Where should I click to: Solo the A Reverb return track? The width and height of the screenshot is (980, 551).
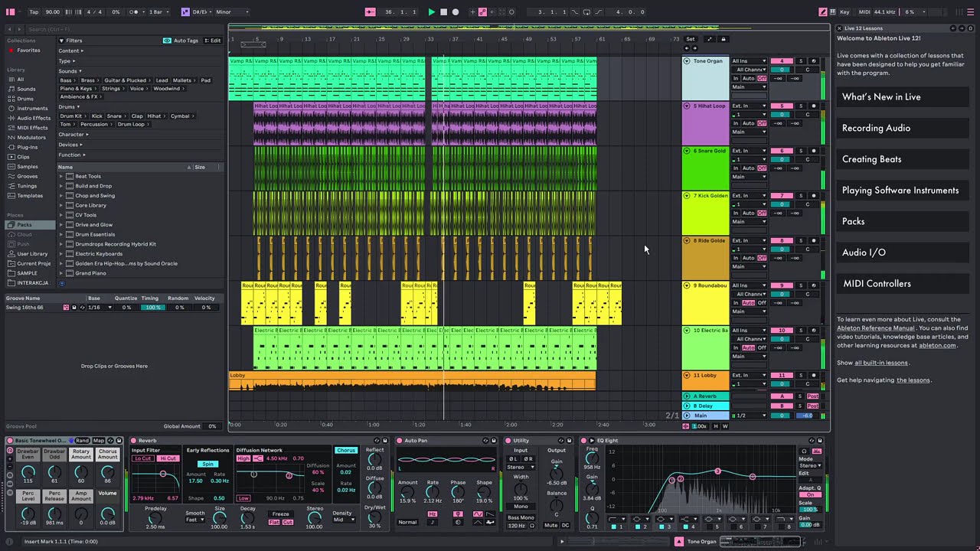point(801,396)
